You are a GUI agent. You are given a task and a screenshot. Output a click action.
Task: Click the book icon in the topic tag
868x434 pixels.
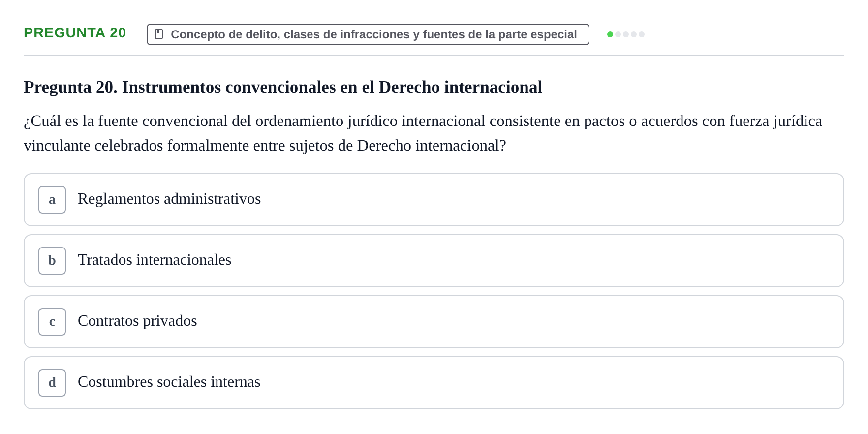point(159,34)
